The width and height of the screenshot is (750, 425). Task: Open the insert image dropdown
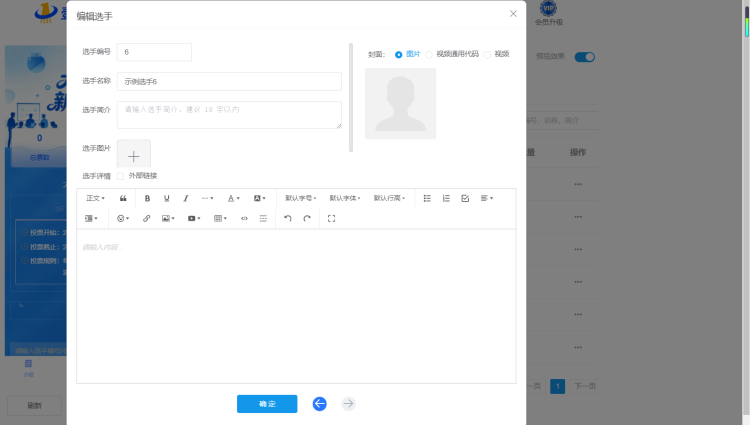[x=168, y=218]
